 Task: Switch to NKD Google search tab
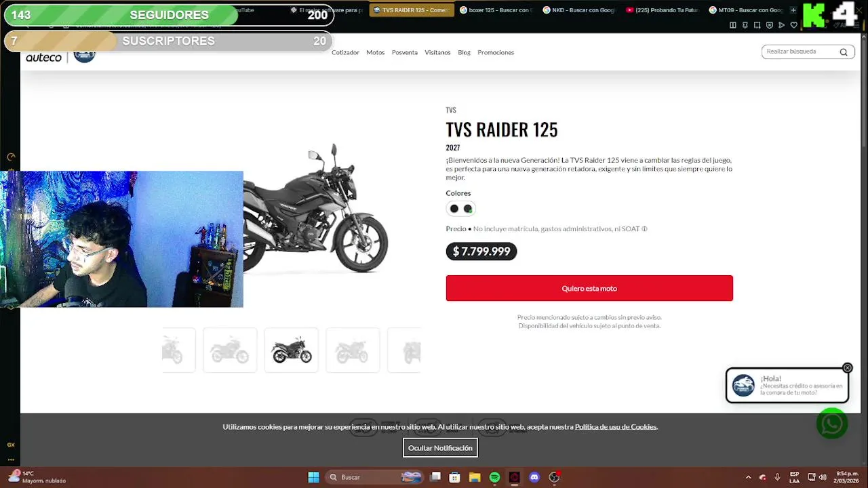580,10
